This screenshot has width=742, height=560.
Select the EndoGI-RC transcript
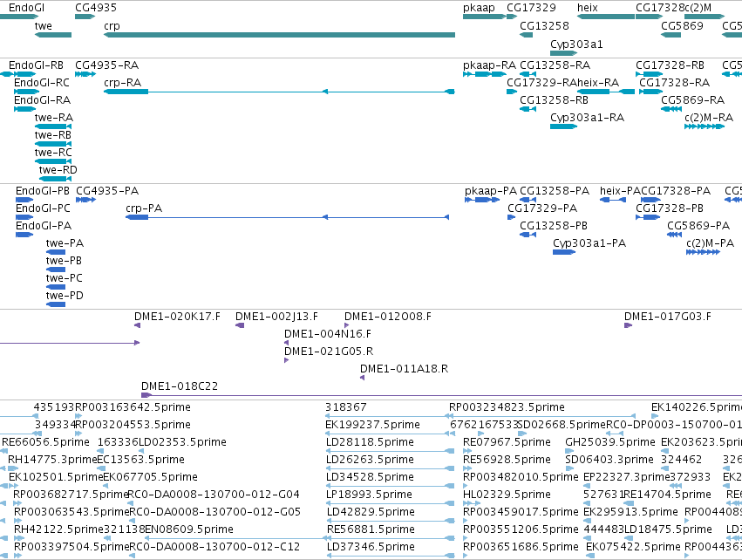[x=26, y=92]
